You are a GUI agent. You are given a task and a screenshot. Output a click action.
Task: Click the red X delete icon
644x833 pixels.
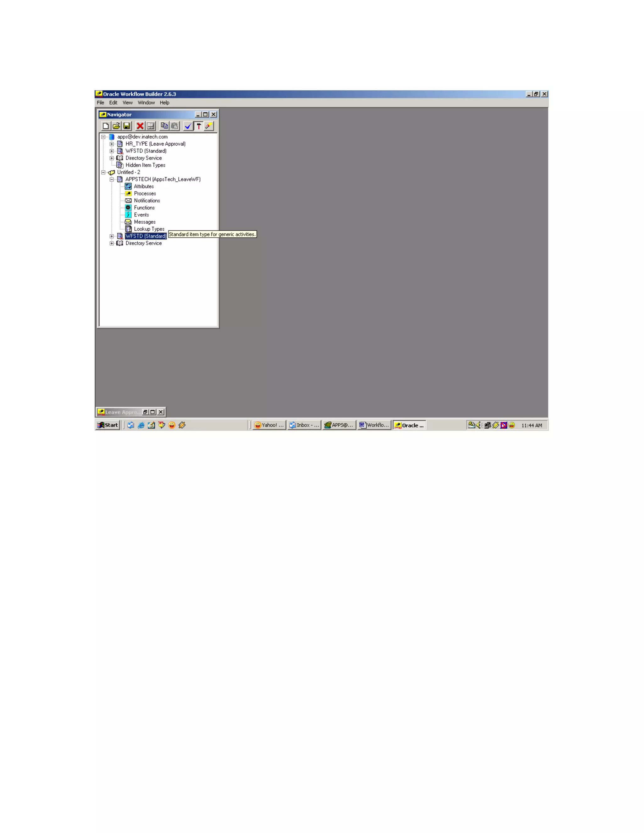[x=140, y=126]
